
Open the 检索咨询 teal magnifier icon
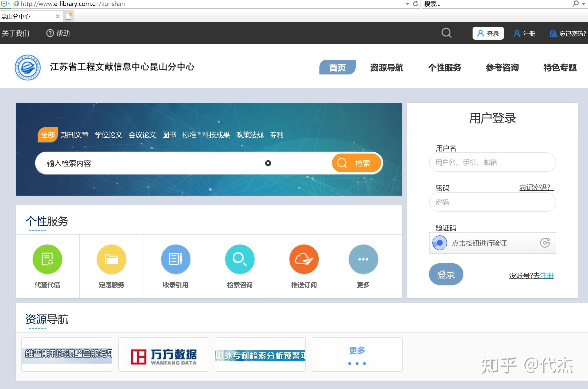tap(240, 259)
